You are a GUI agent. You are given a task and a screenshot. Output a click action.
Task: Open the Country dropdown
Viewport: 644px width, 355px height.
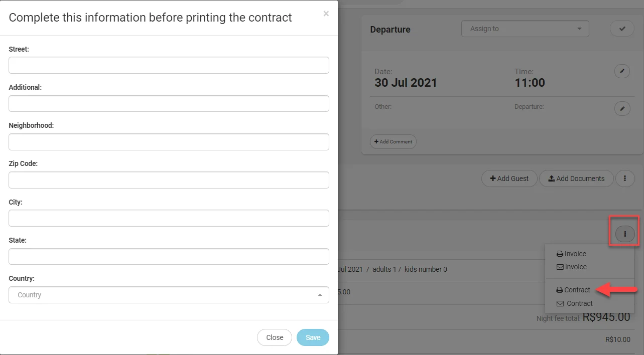pyautogui.click(x=169, y=295)
